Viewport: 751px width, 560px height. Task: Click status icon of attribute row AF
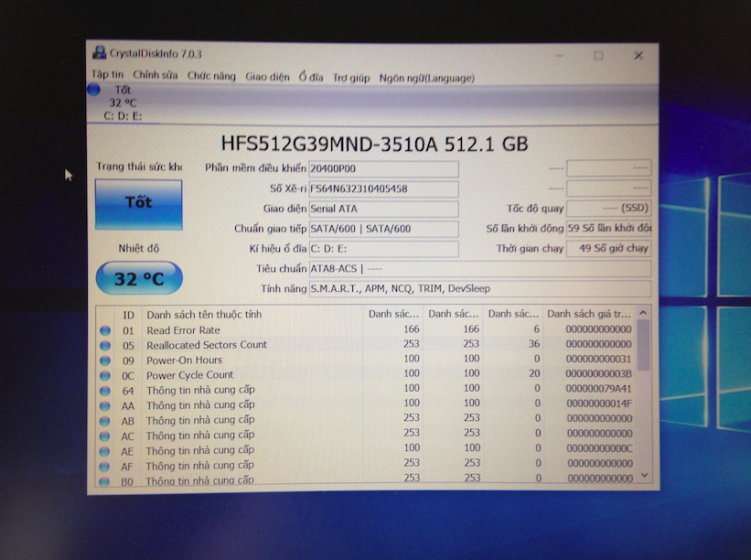coord(104,467)
